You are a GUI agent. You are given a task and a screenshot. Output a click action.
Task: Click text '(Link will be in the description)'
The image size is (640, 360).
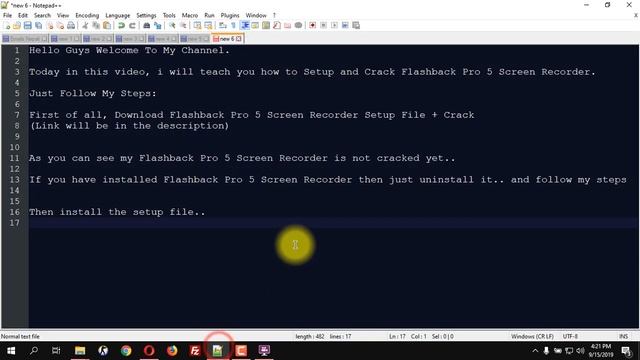tap(129, 126)
